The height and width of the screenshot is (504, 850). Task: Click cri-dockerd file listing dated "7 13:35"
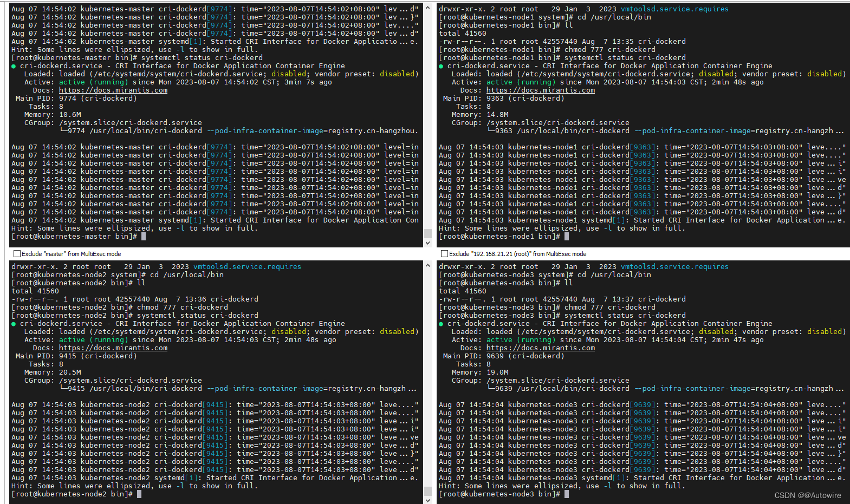562,42
